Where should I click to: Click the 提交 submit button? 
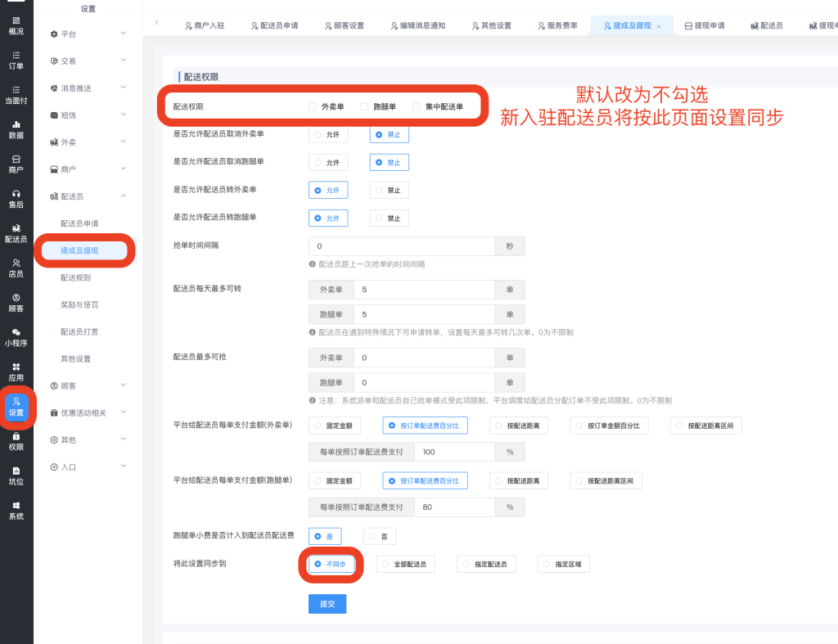tap(327, 604)
